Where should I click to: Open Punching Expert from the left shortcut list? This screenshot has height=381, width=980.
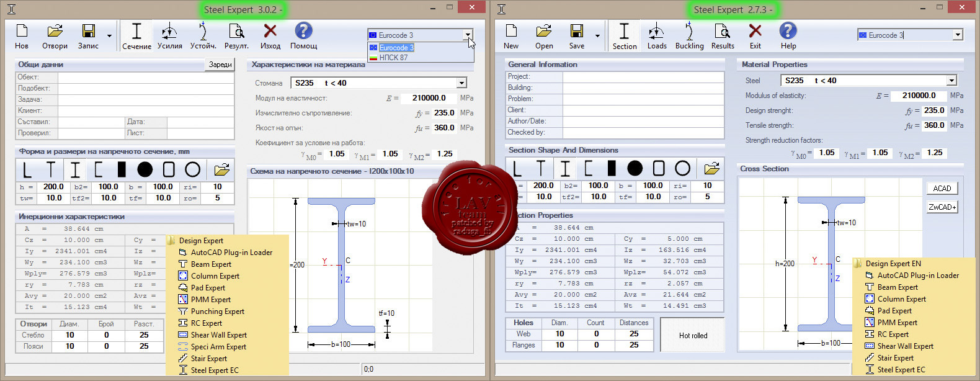point(218,312)
